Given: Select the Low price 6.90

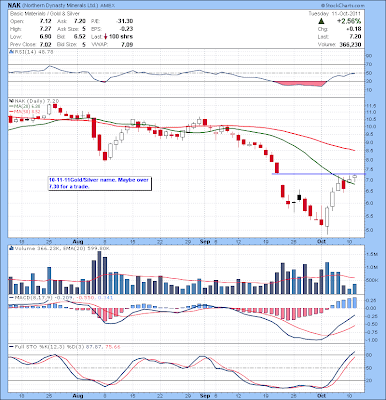Looking at the screenshot, I should (x=46, y=37).
